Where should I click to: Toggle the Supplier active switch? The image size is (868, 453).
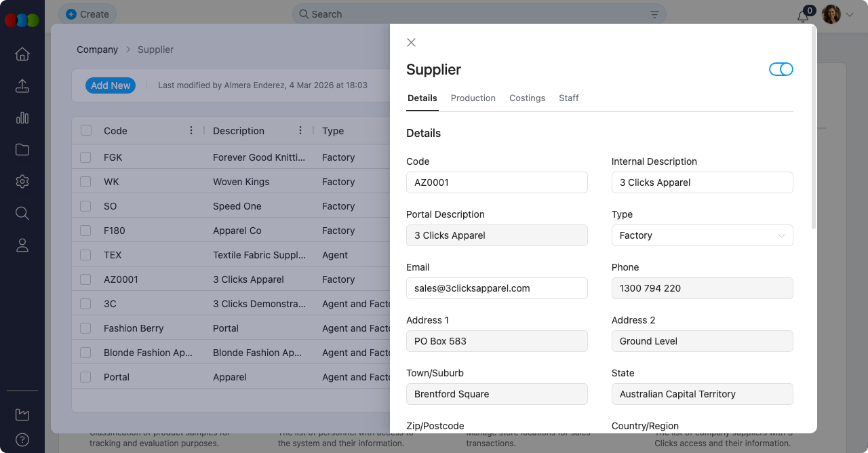[x=781, y=69]
